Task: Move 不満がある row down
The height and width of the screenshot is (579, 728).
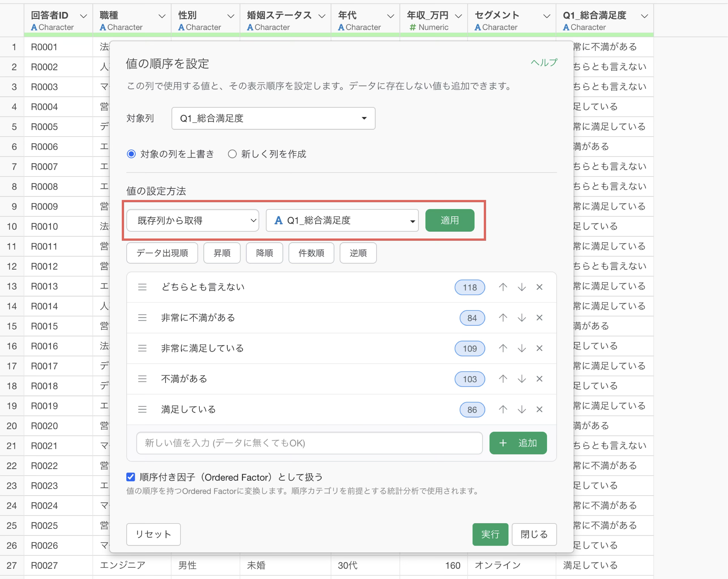Action: (522, 379)
